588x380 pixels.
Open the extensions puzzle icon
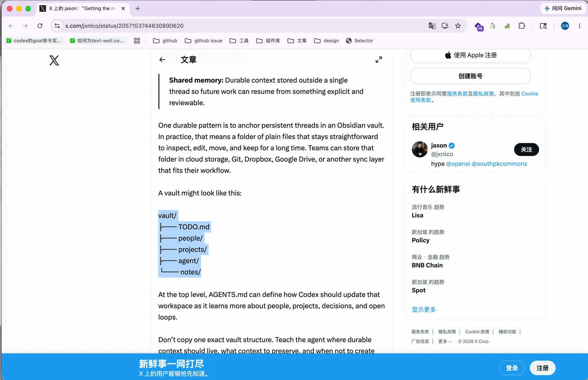pos(521,26)
